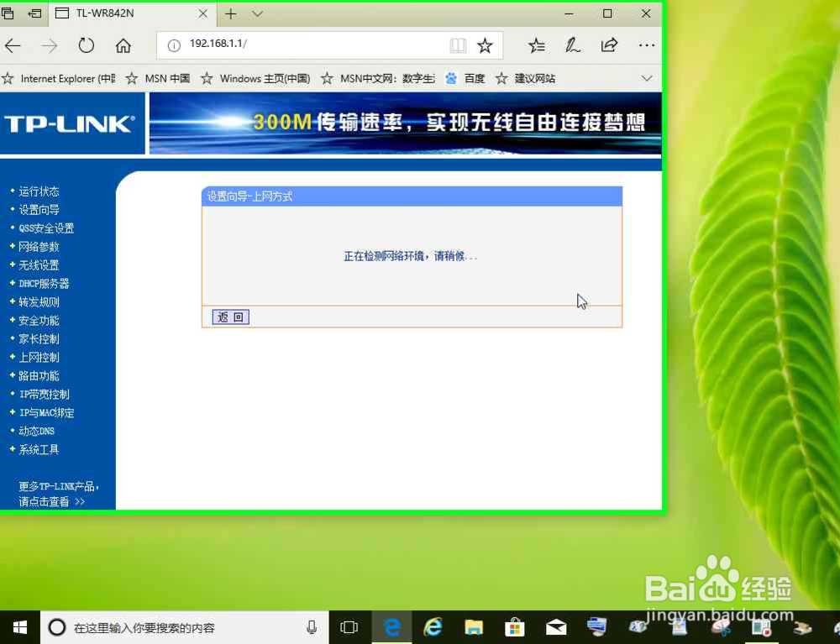Open the Edge settings and more menu

pyautogui.click(x=647, y=45)
